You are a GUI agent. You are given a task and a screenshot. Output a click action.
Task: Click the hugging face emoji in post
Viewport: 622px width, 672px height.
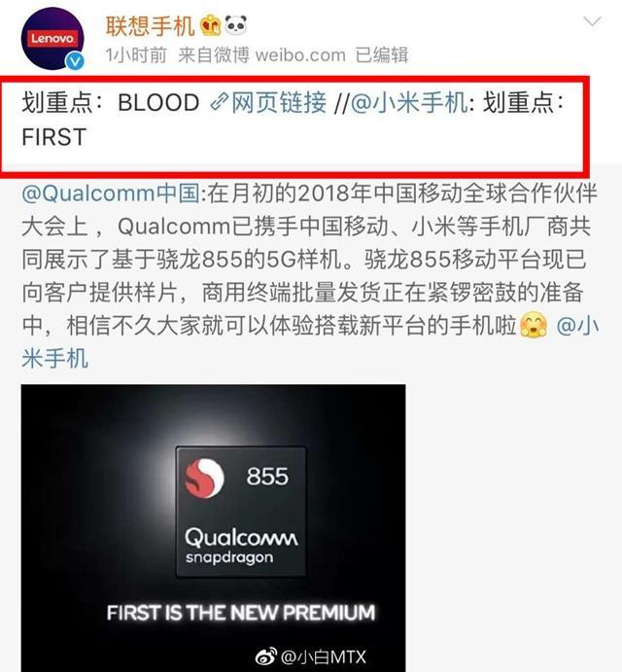click(x=534, y=325)
